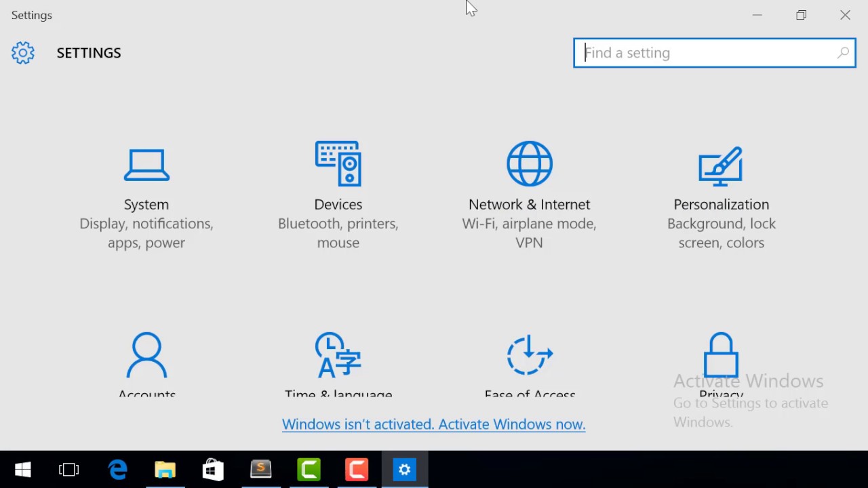Close the Settings window
868x488 pixels.
coord(846,15)
